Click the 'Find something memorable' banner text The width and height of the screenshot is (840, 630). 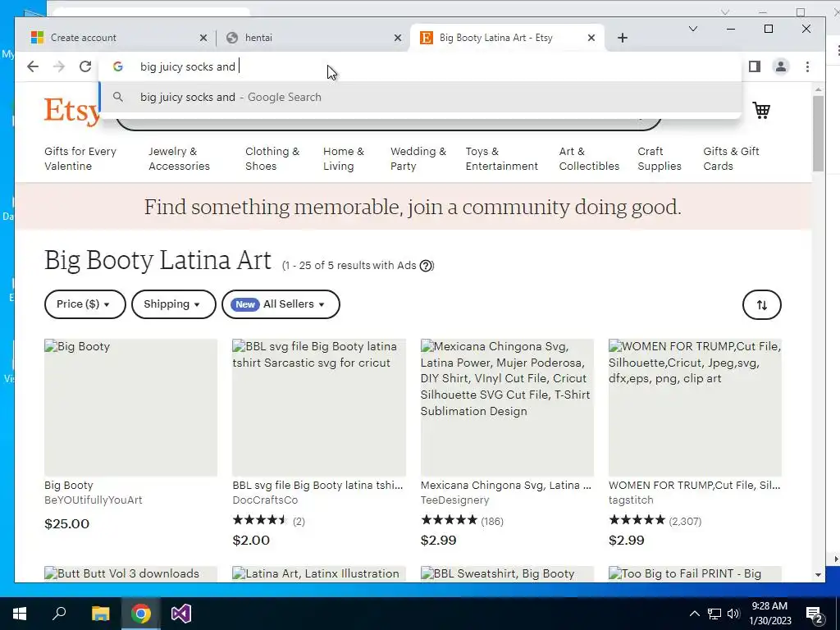click(413, 207)
